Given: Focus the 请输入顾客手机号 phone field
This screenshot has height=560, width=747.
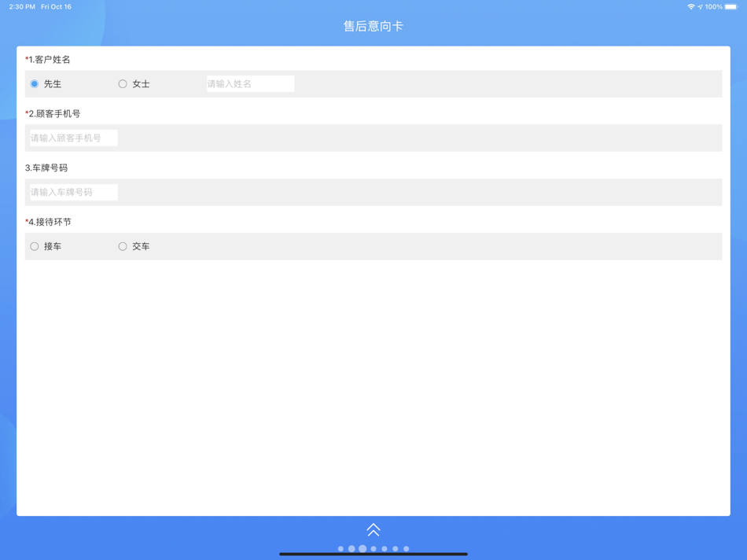Looking at the screenshot, I should pyautogui.click(x=73, y=138).
